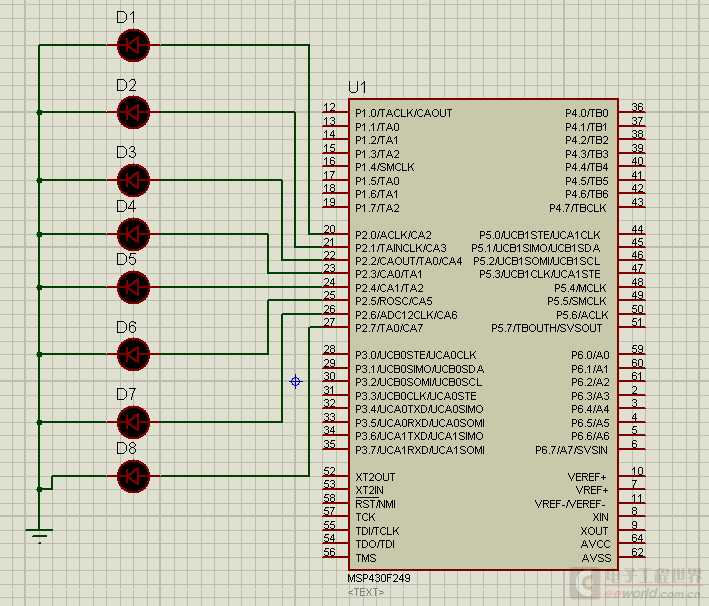Click pin P1.7/TA2 label
This screenshot has width=709, height=606.
pos(377,208)
